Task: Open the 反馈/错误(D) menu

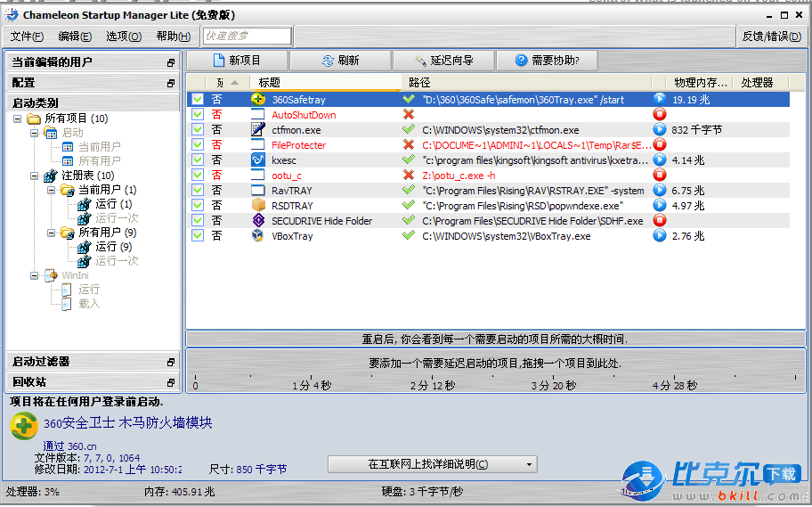Action: (771, 37)
